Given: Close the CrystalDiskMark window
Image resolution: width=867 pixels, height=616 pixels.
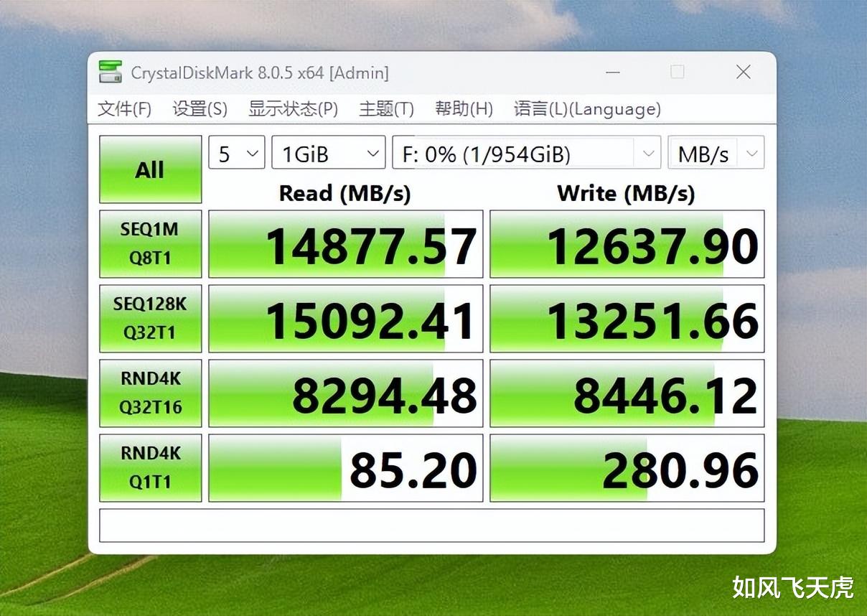Looking at the screenshot, I should point(744,72).
